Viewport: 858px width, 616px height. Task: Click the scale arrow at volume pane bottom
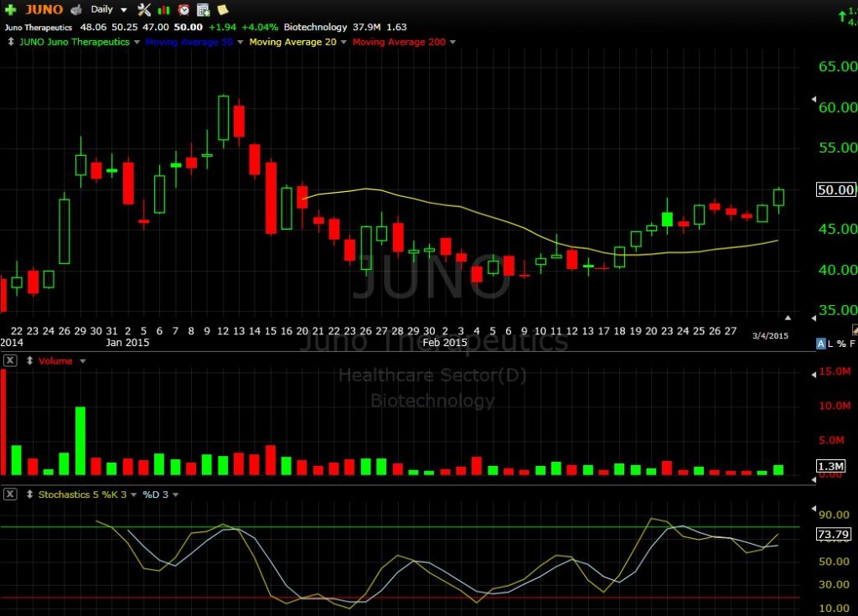pyautogui.click(x=814, y=479)
